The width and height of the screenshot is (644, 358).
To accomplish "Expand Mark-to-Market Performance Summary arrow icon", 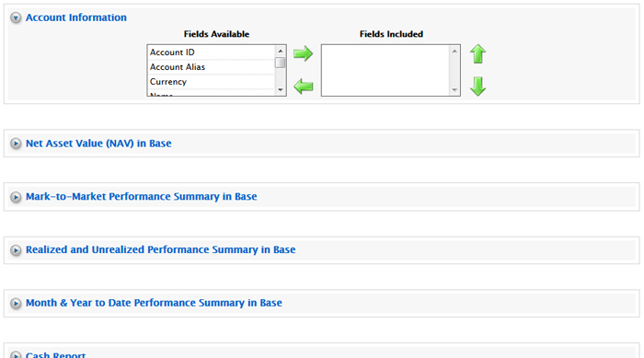I will (x=16, y=197).
